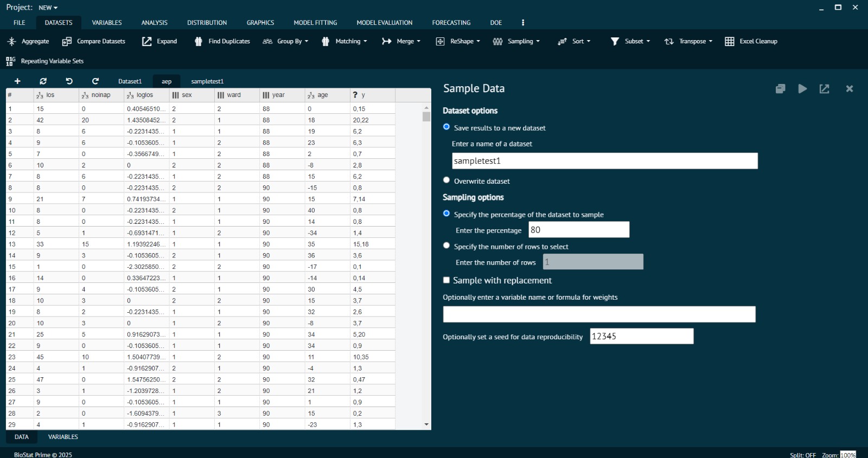868x458 pixels.
Task: Click the Repeating Variable Sets icon
Action: 10,61
